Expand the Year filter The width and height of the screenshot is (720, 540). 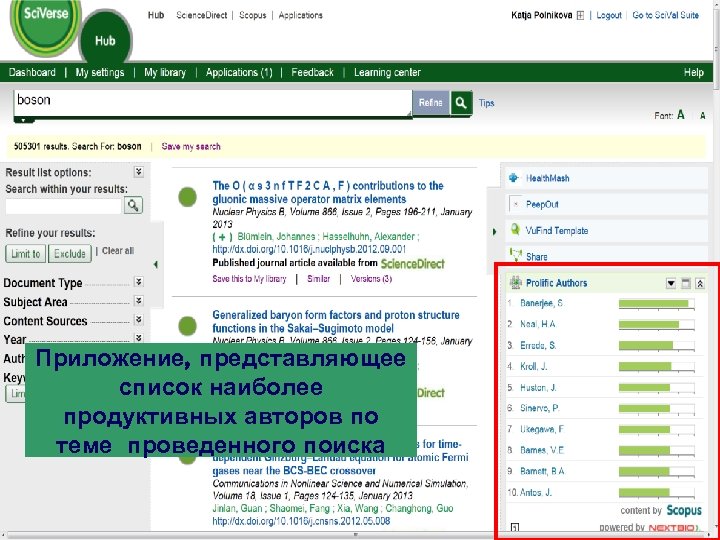click(x=139, y=338)
